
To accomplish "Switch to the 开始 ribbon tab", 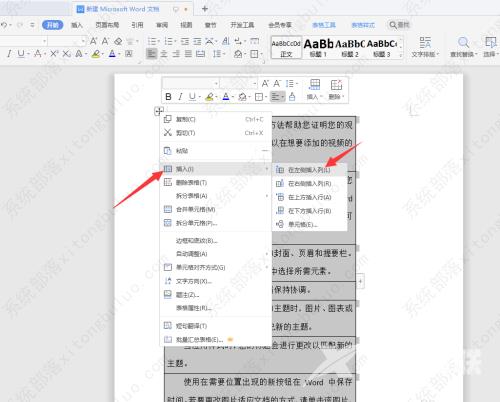I will [x=52, y=25].
